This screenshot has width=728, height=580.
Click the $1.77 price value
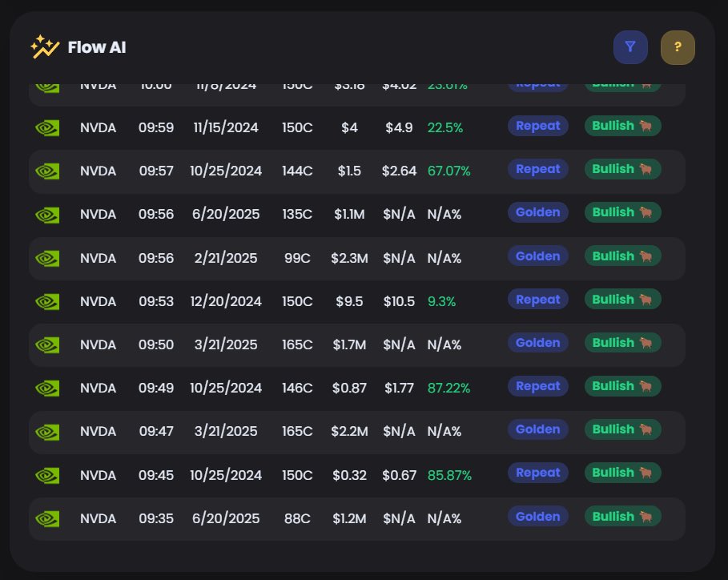[x=399, y=388]
